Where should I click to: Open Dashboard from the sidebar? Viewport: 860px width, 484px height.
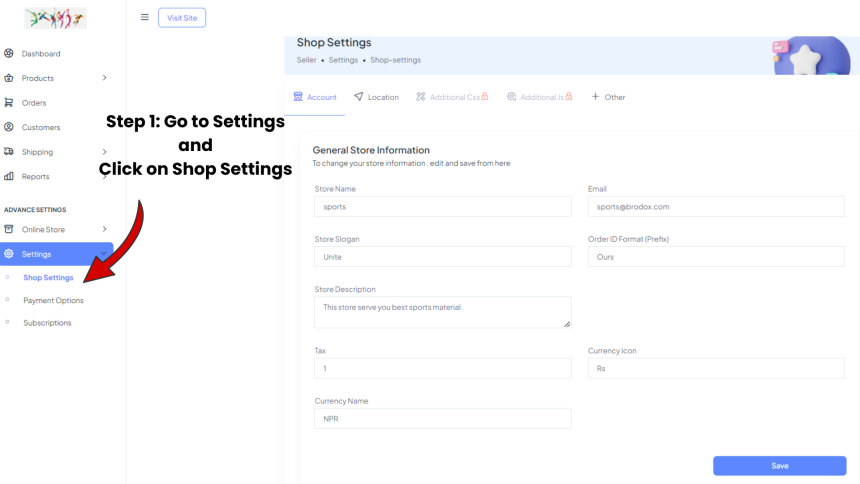40,54
